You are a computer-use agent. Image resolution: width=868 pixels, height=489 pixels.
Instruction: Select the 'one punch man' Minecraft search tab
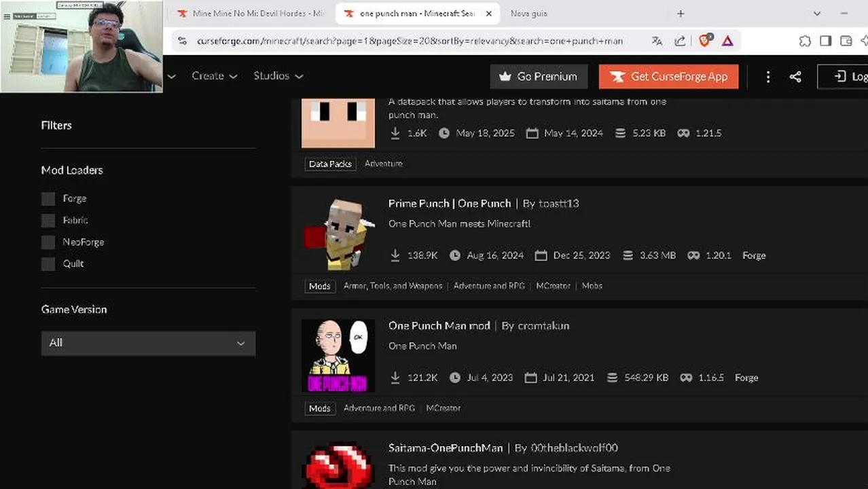pos(418,14)
